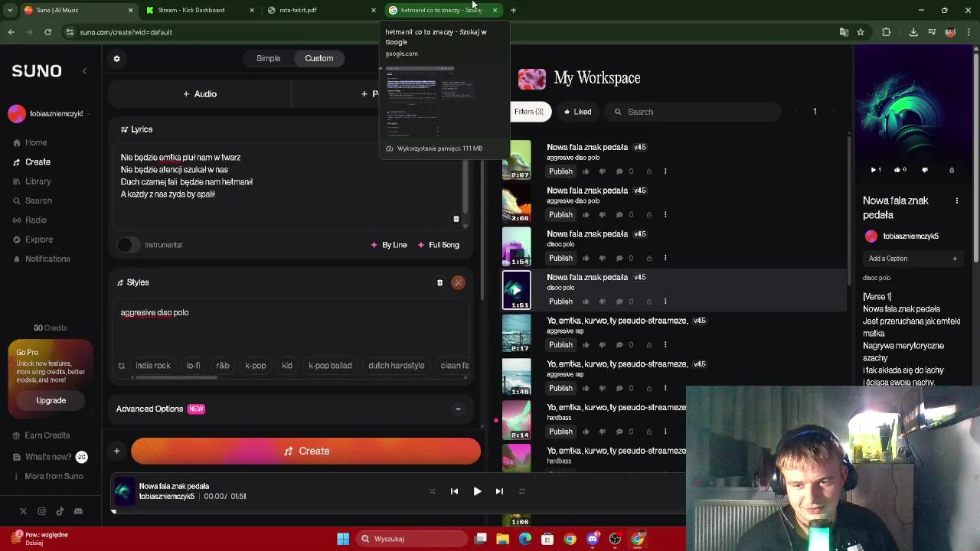980x551 pixels.
Task: Click the Upgrade button
Action: pos(51,400)
